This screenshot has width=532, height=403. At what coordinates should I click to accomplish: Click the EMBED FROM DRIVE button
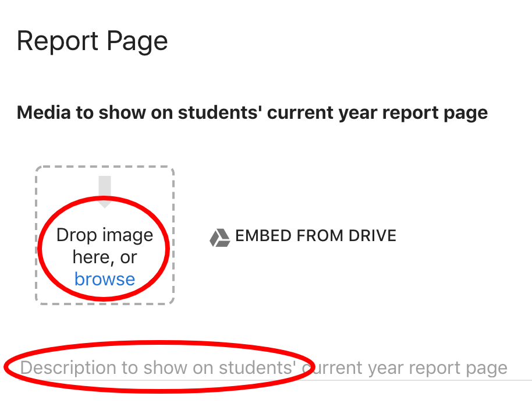[303, 236]
